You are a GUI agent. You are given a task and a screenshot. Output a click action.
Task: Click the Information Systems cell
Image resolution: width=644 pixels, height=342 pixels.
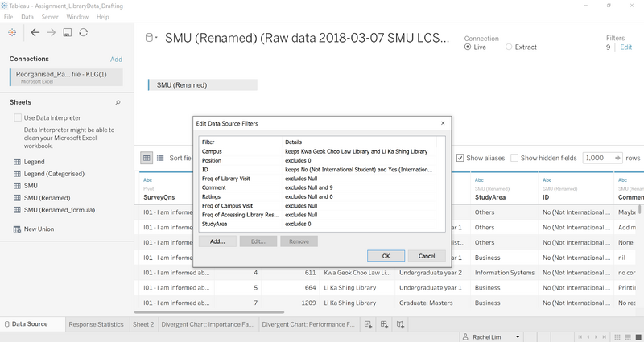[505, 273]
